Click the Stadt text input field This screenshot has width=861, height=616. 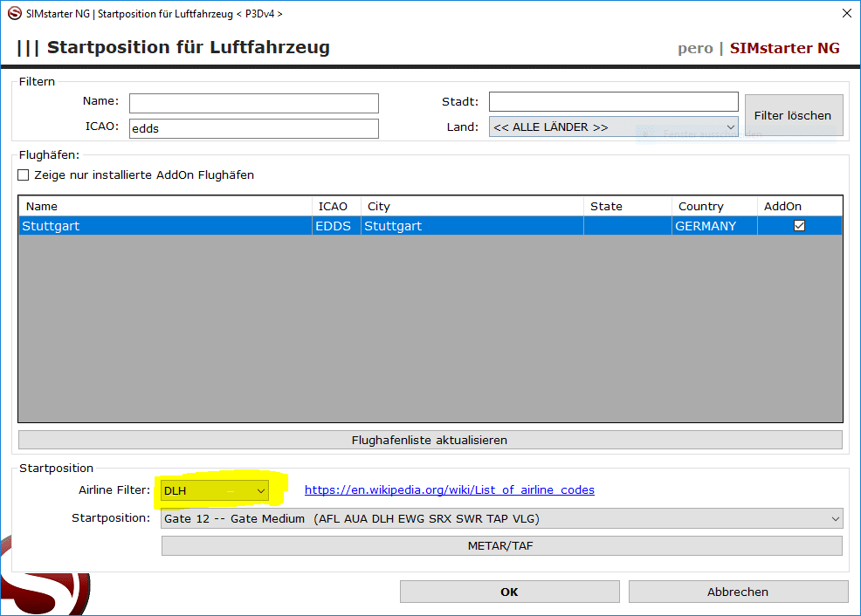[x=613, y=102]
